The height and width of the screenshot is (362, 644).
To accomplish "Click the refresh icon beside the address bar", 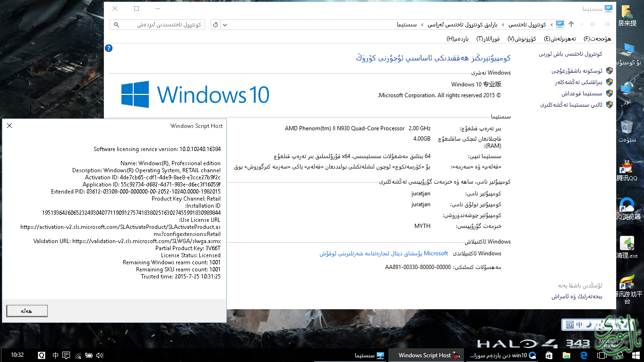I will point(215,25).
